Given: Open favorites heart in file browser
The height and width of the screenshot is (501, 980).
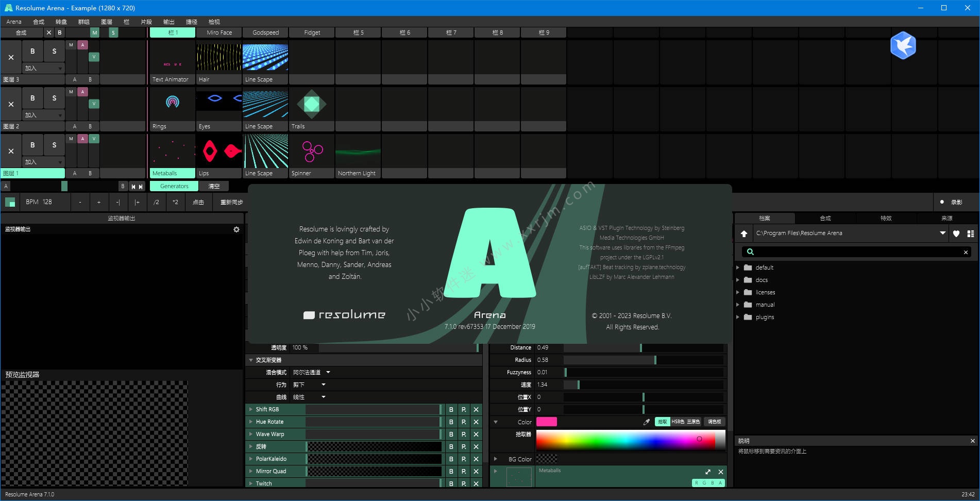Looking at the screenshot, I should coord(956,233).
